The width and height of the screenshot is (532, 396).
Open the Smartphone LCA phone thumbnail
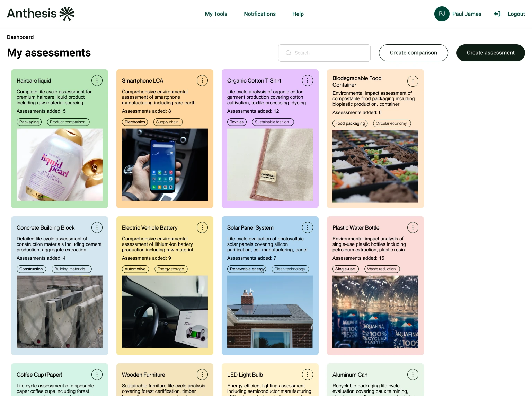pos(165,165)
